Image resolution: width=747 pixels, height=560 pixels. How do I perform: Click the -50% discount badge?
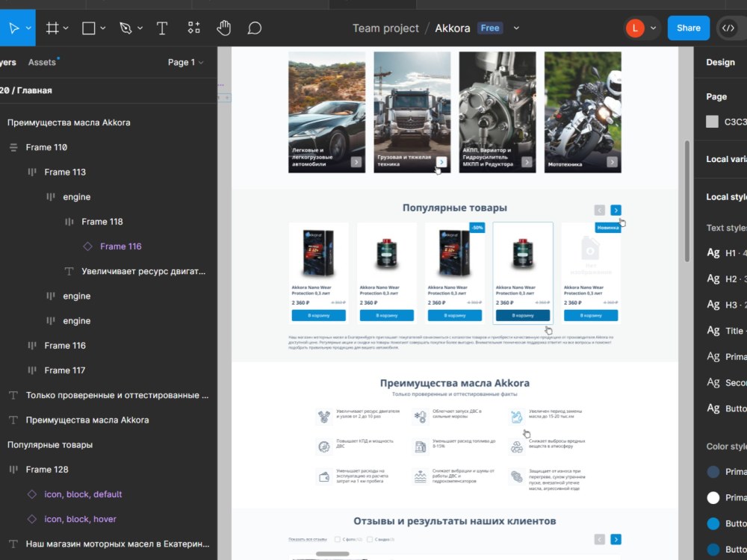click(x=477, y=228)
